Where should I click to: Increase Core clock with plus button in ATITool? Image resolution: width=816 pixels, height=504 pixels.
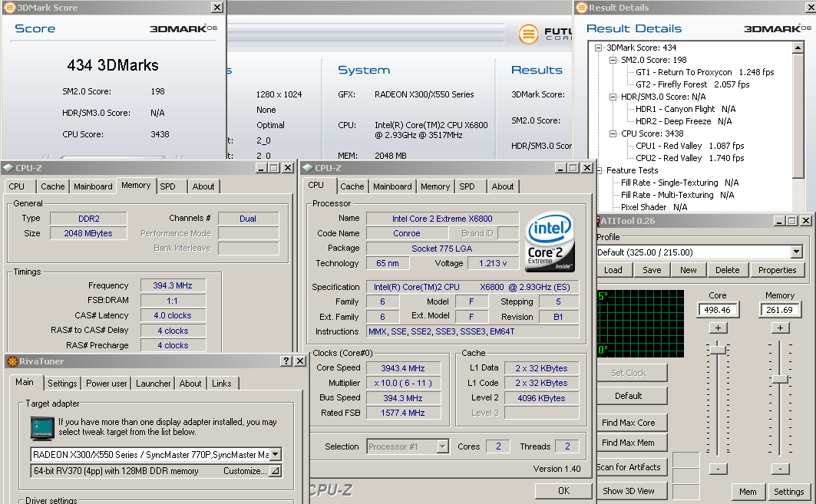719,328
